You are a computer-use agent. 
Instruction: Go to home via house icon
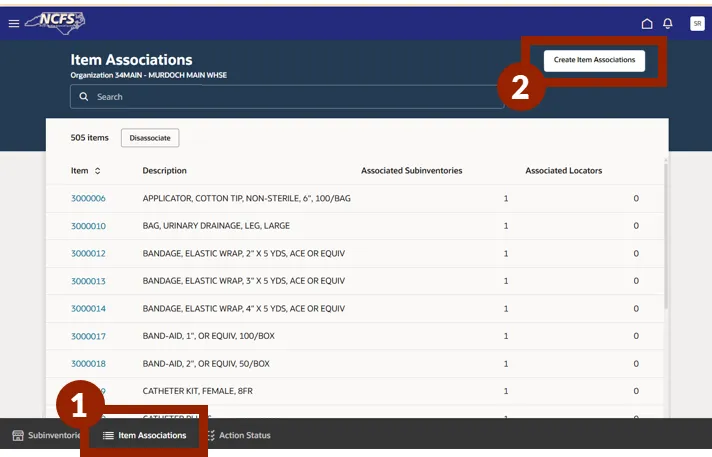pyautogui.click(x=647, y=23)
